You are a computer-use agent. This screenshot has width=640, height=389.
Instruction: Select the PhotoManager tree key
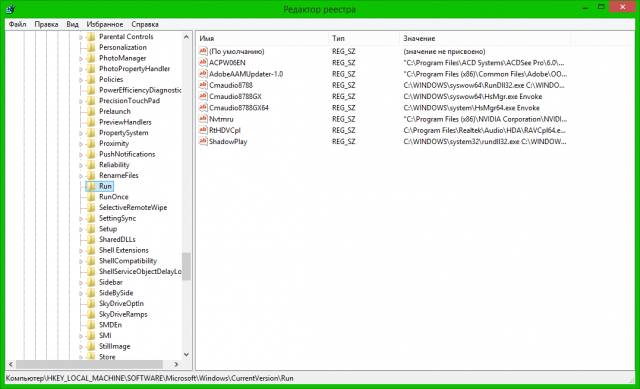122,58
